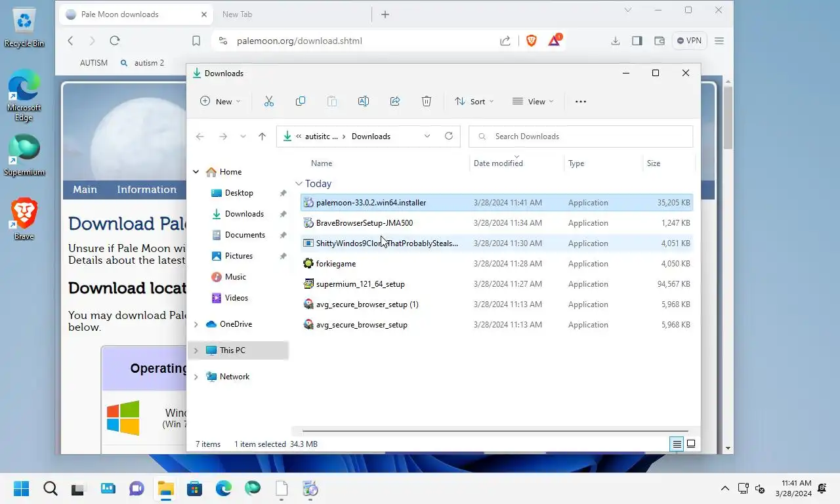
Task: Collapse the Today group
Action: pos(299,184)
